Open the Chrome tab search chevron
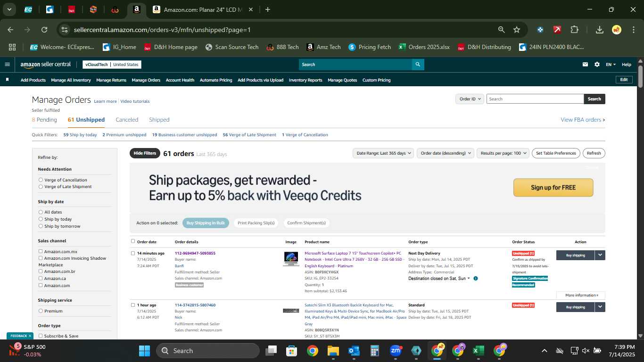Screen dimensions: 644x362 (x=9, y=9)
